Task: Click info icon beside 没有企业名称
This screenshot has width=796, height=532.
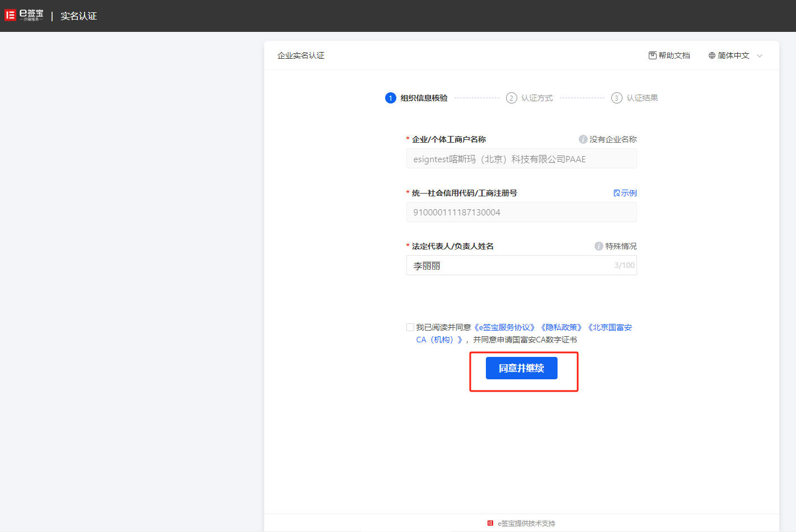Action: point(583,139)
